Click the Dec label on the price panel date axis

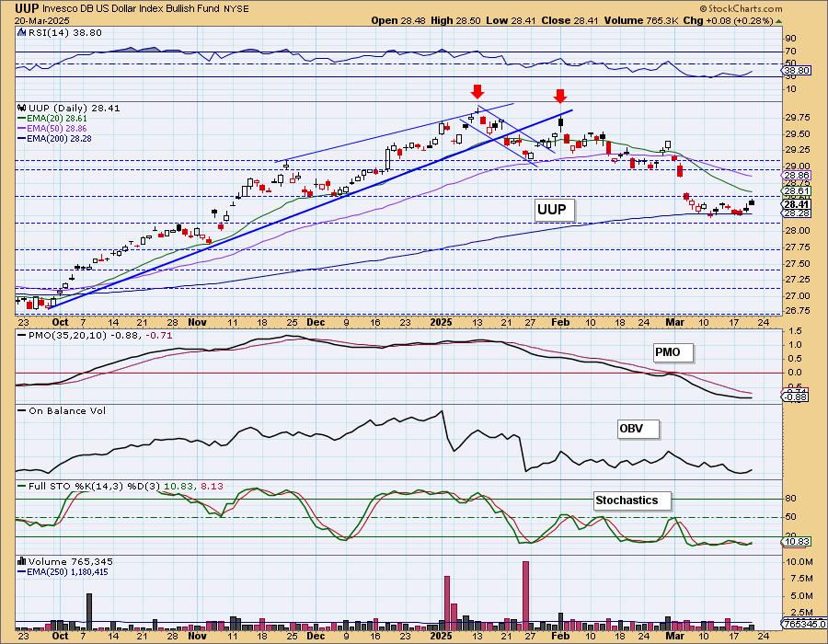click(316, 323)
